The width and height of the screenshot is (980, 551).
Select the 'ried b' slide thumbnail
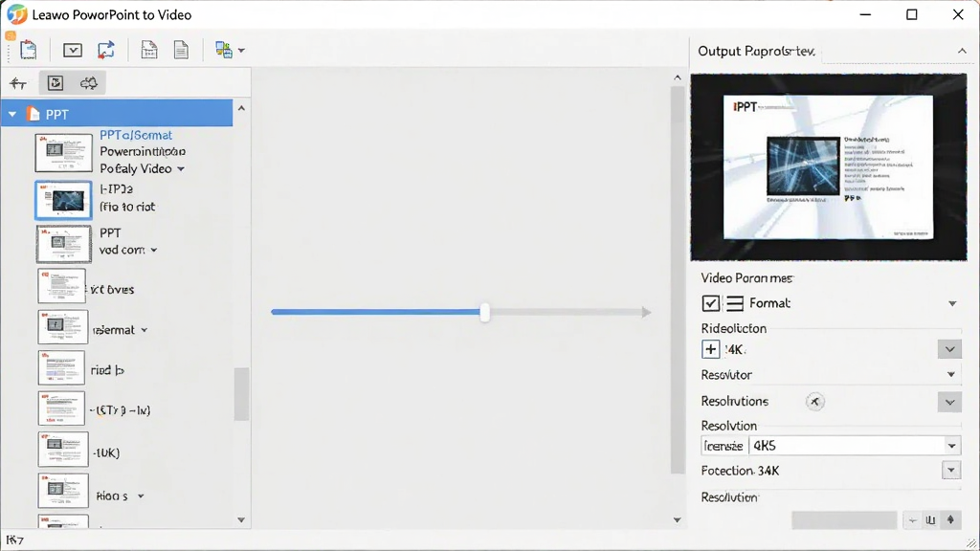pyautogui.click(x=61, y=367)
